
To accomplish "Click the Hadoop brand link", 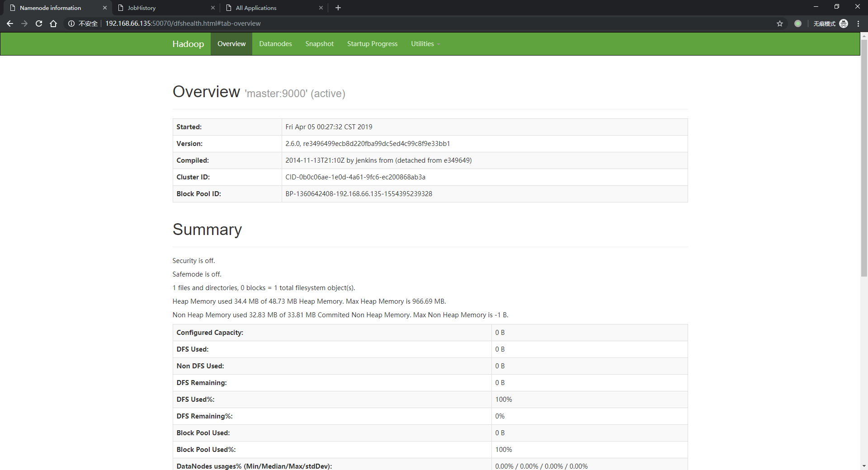I will [188, 44].
